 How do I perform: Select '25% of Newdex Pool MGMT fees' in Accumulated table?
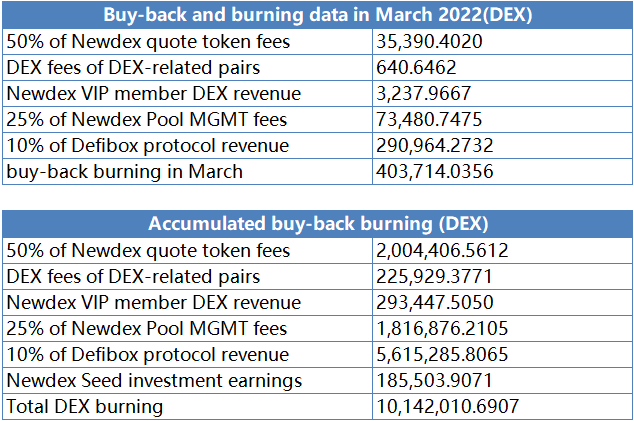click(x=147, y=328)
